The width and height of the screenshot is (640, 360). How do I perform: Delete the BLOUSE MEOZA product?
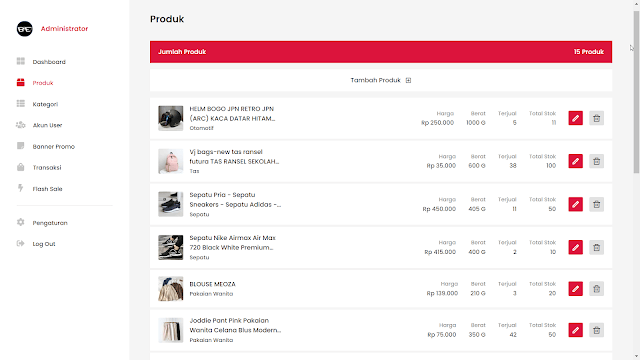[596, 289]
